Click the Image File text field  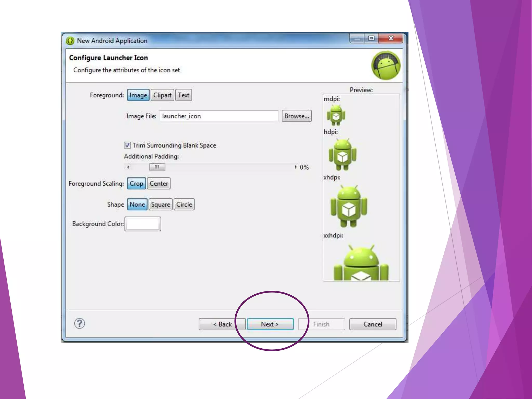coord(218,116)
